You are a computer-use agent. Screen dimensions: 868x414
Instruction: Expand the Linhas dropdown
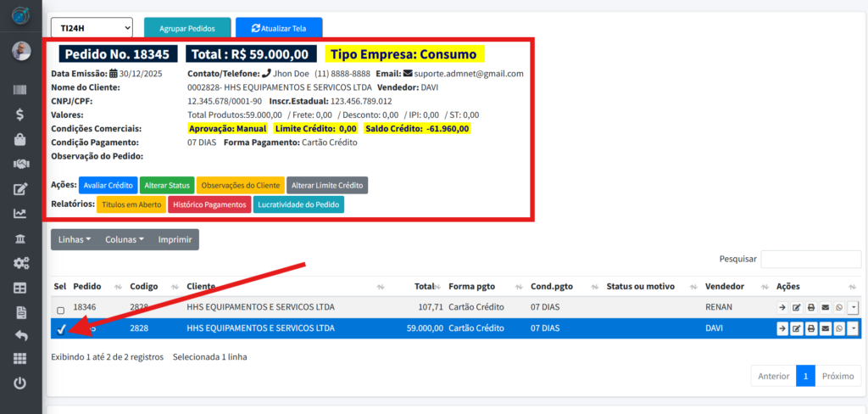(x=75, y=240)
